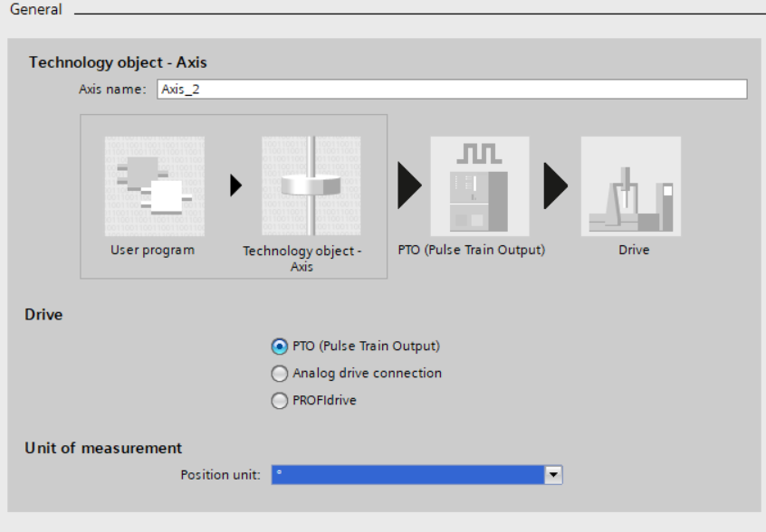Select Analog drive connection option
This screenshot has height=532, width=766.
click(x=280, y=374)
